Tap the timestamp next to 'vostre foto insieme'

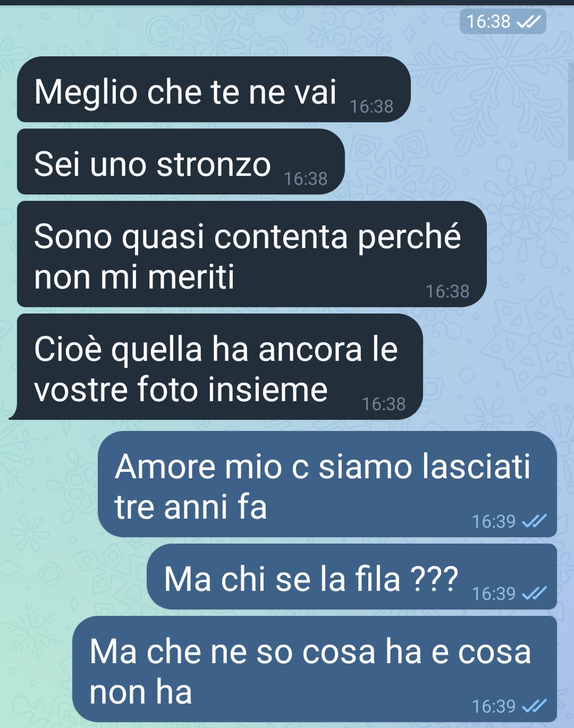tap(384, 404)
